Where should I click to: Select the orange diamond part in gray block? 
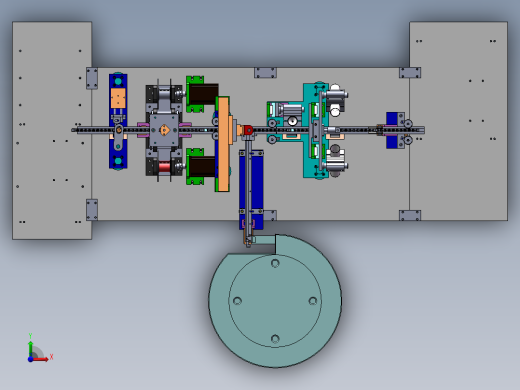165,130
